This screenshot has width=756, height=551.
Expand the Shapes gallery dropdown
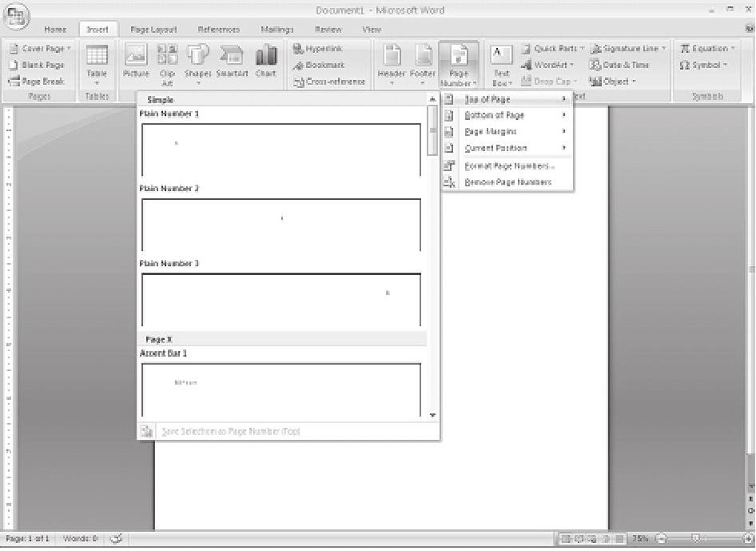tap(197, 62)
